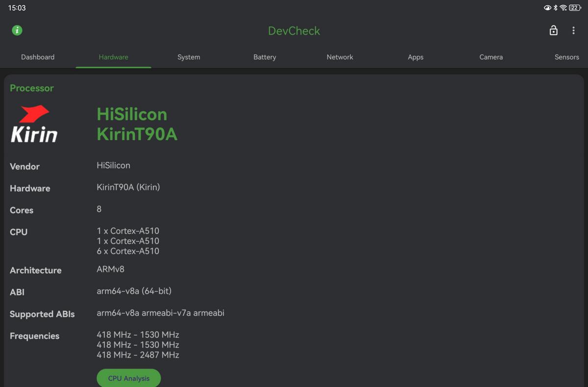This screenshot has height=387, width=588.
Task: Switch to the Apps tab
Action: click(x=416, y=57)
